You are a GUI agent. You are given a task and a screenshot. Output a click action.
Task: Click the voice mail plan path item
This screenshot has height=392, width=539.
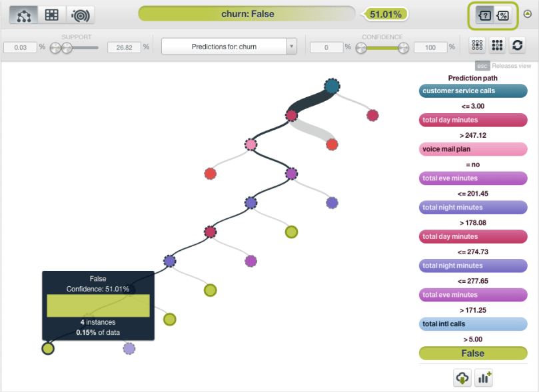pyautogui.click(x=473, y=150)
